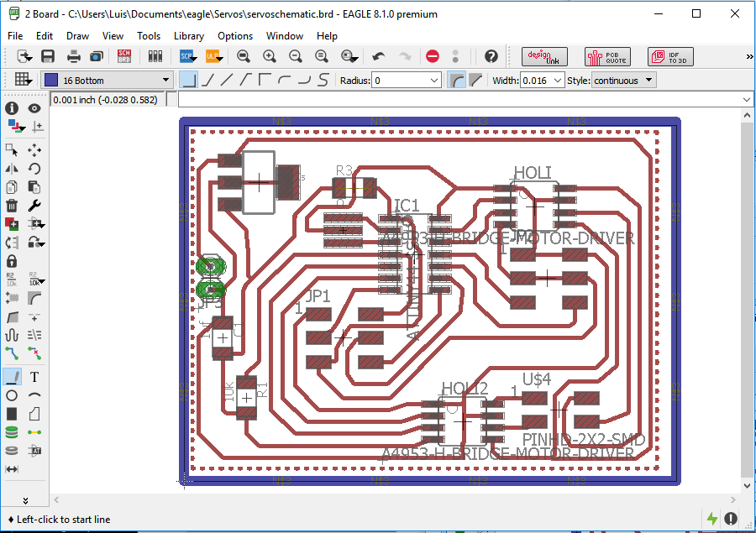Select the Route airwire tool
The image size is (756, 533).
click(x=12, y=353)
